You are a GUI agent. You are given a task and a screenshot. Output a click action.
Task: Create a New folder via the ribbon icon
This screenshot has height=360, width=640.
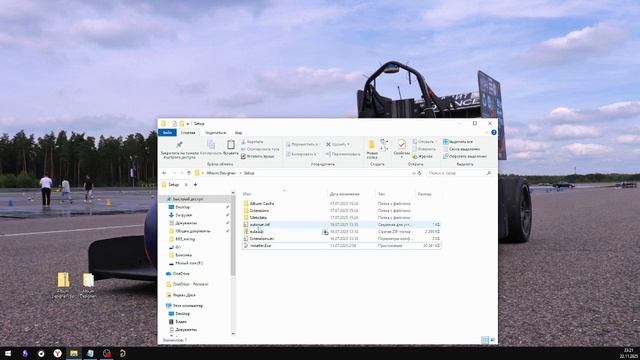[372, 144]
